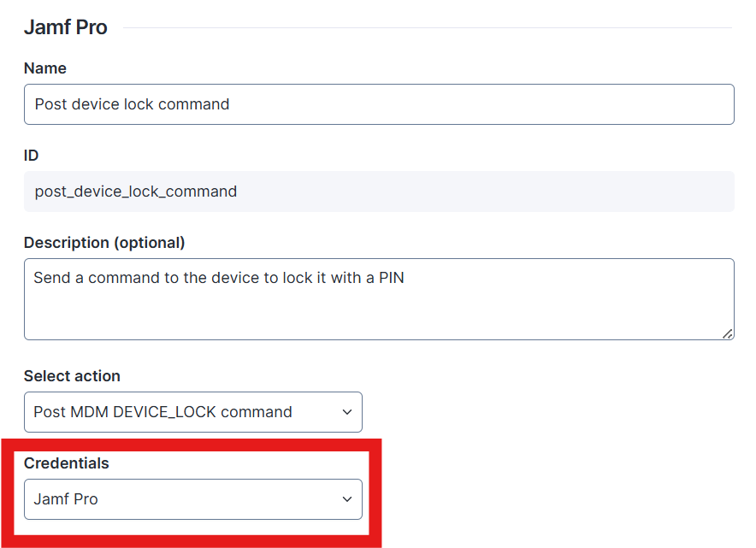
Task: Click the 'Jamf Pro' value in Credentials
Action: coord(66,499)
